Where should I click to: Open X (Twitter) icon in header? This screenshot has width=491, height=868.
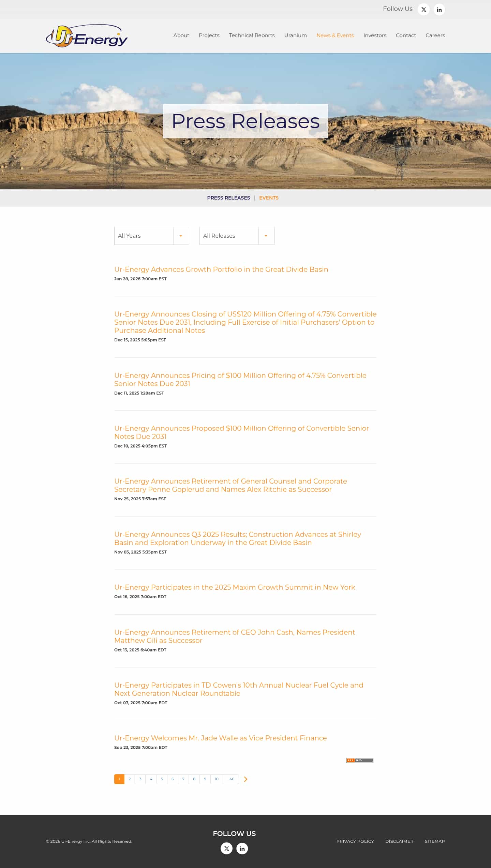point(423,10)
